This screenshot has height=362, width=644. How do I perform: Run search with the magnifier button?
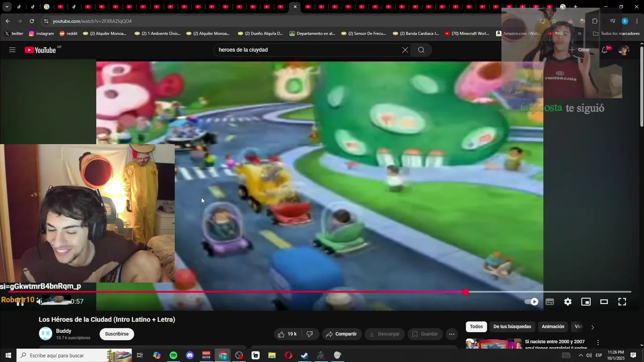point(421,50)
